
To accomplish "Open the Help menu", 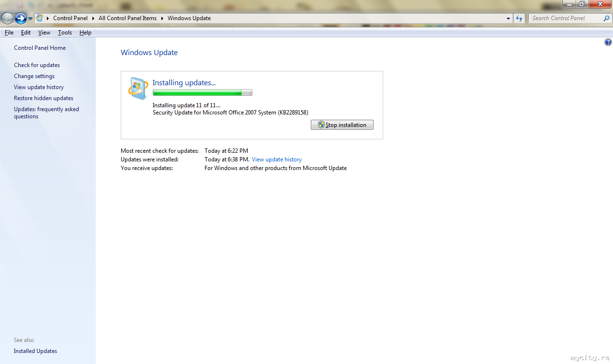I will pyautogui.click(x=85, y=33).
